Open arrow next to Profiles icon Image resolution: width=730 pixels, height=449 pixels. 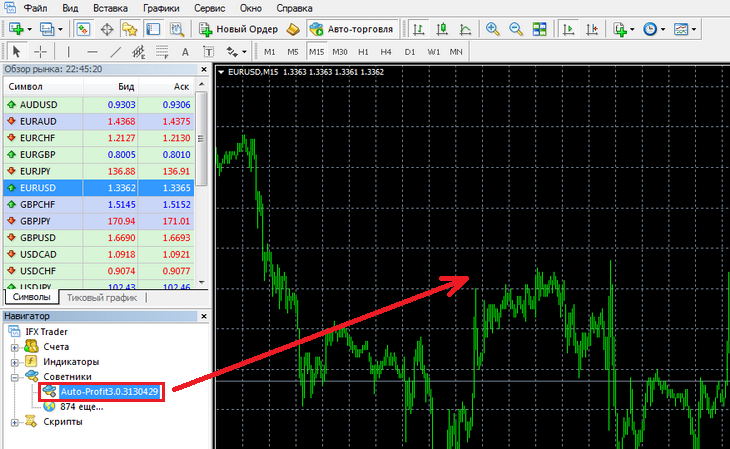click(60, 29)
